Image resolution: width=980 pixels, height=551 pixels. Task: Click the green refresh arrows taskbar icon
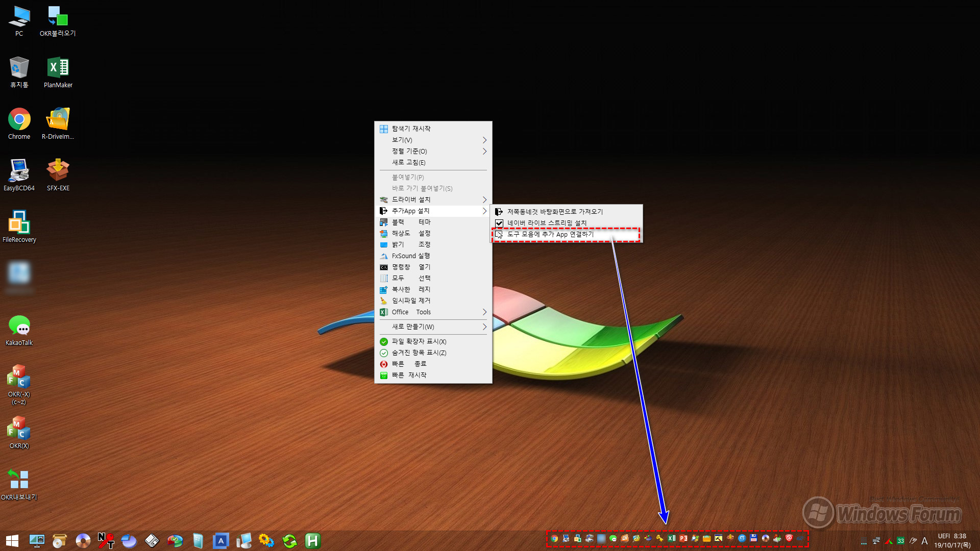289,541
